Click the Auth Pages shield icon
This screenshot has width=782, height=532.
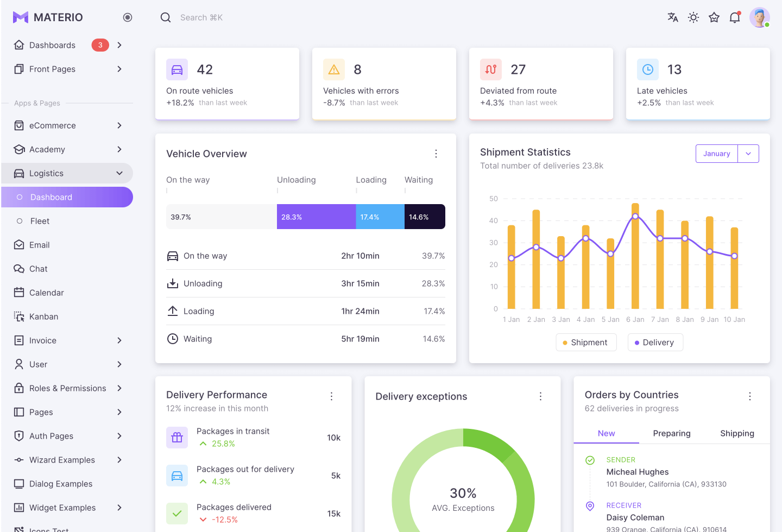(x=19, y=436)
